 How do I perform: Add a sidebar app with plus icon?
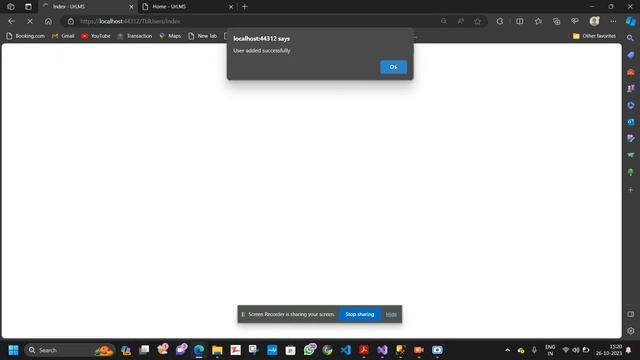click(631, 190)
